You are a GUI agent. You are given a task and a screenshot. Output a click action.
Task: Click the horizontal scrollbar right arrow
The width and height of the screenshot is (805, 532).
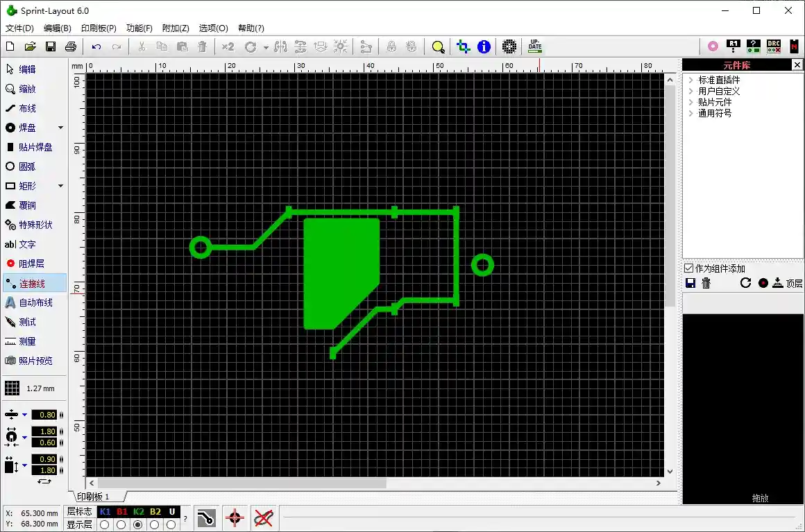658,483
